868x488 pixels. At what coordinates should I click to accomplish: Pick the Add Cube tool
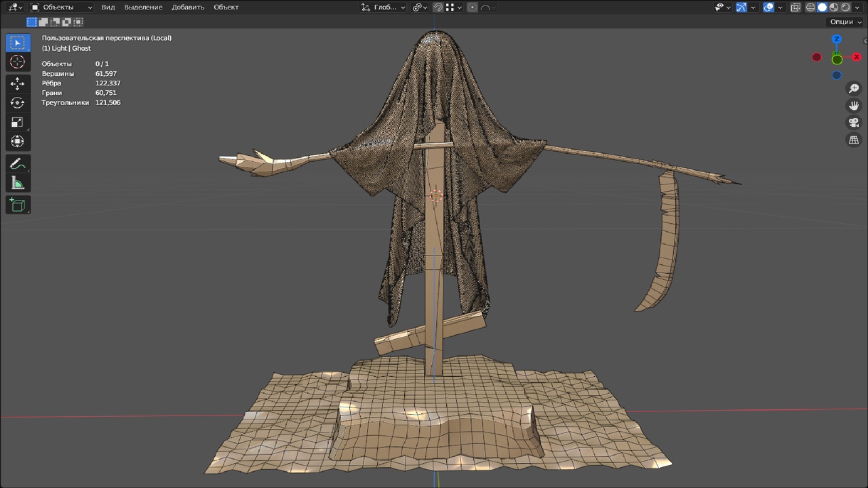(x=18, y=205)
